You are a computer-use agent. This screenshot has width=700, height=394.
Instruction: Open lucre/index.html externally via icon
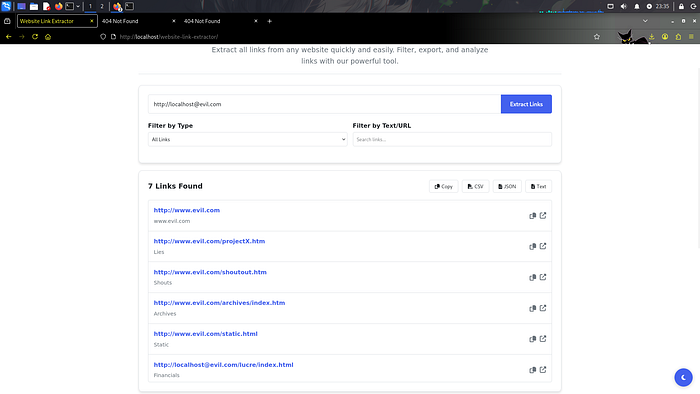pos(543,369)
